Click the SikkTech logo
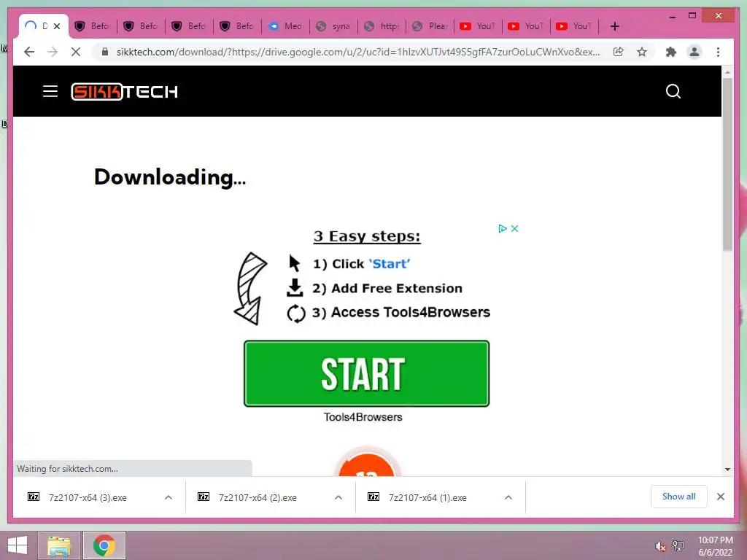 pyautogui.click(x=124, y=91)
